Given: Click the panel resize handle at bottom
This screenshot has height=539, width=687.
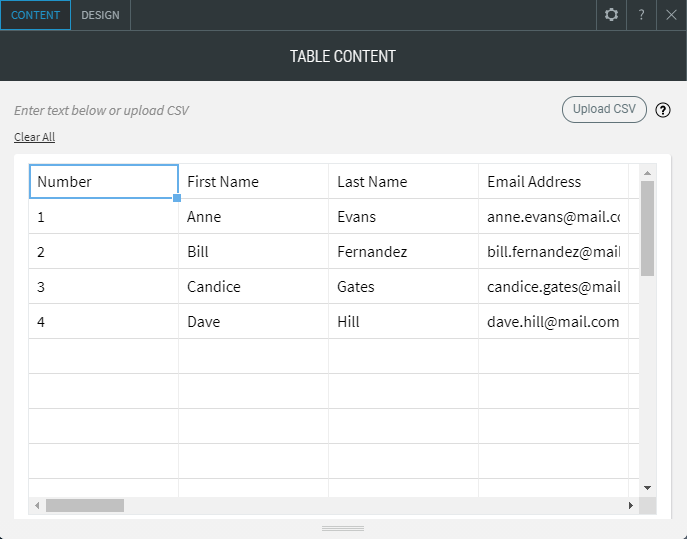Looking at the screenshot, I should [343, 528].
